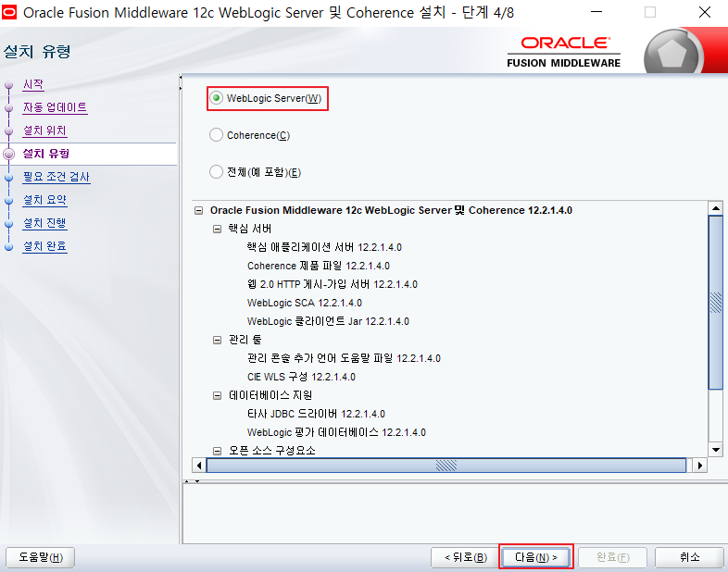Go to the 시작 step
This screenshot has width=728, height=572.
(33, 84)
